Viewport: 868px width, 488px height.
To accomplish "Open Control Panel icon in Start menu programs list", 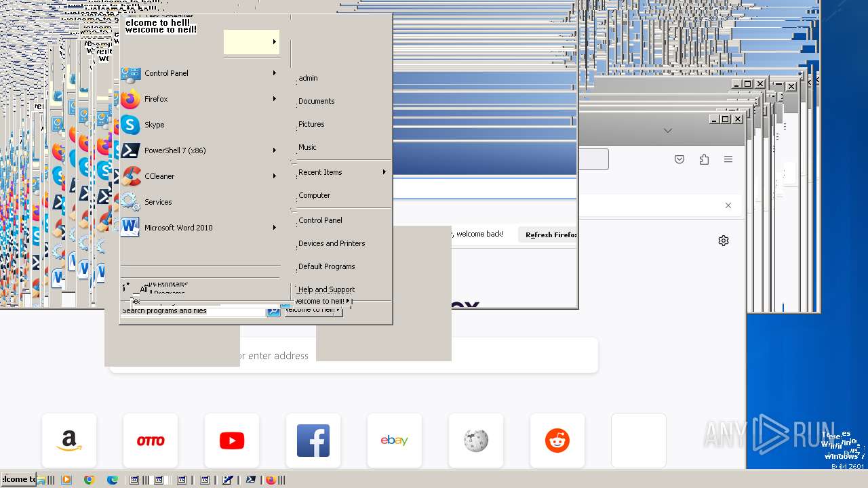I will click(x=130, y=73).
